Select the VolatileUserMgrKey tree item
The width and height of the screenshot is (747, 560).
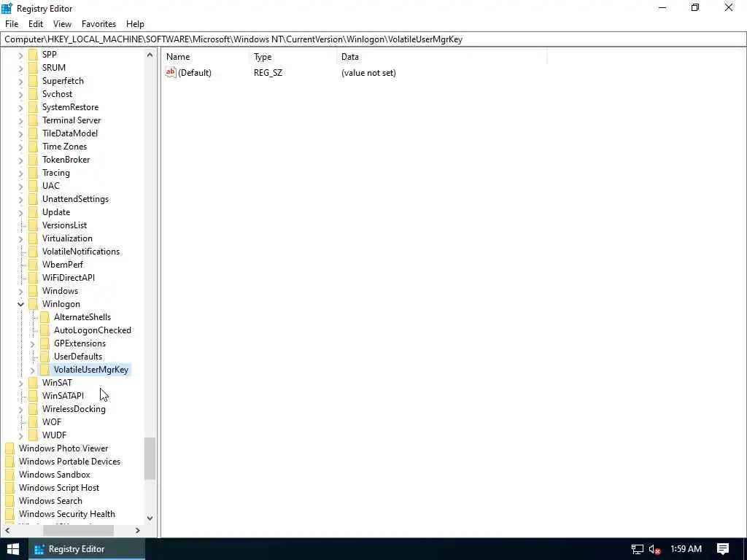click(x=91, y=370)
